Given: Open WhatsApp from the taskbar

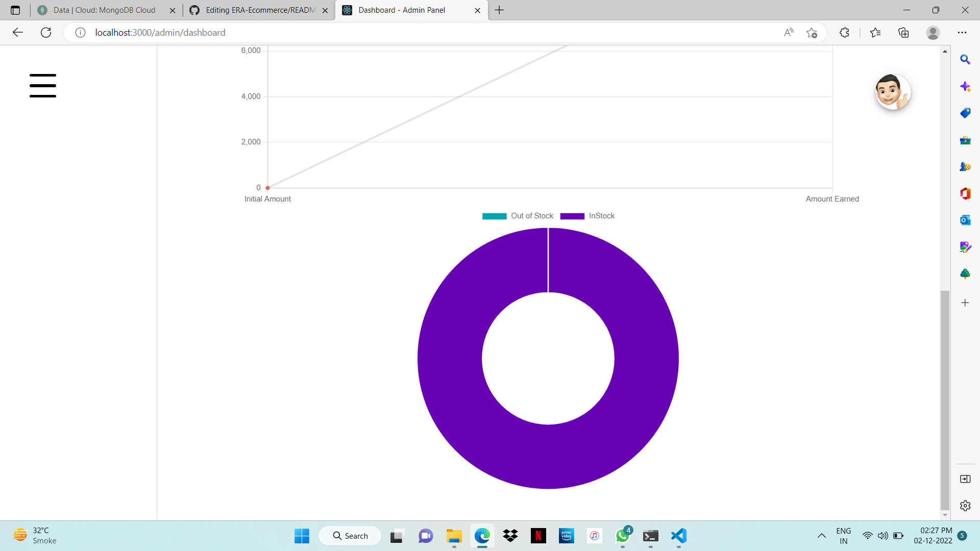Looking at the screenshot, I should coord(622,536).
